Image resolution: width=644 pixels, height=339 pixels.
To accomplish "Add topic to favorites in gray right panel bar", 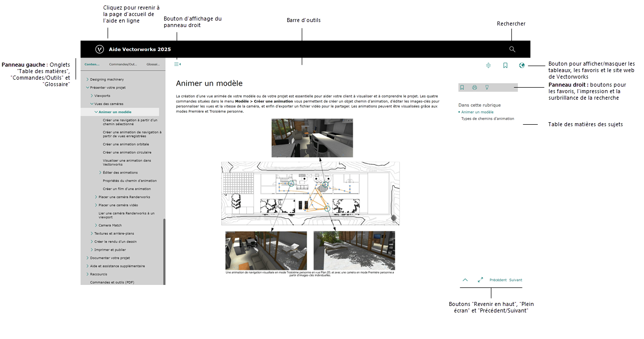I will point(462,88).
